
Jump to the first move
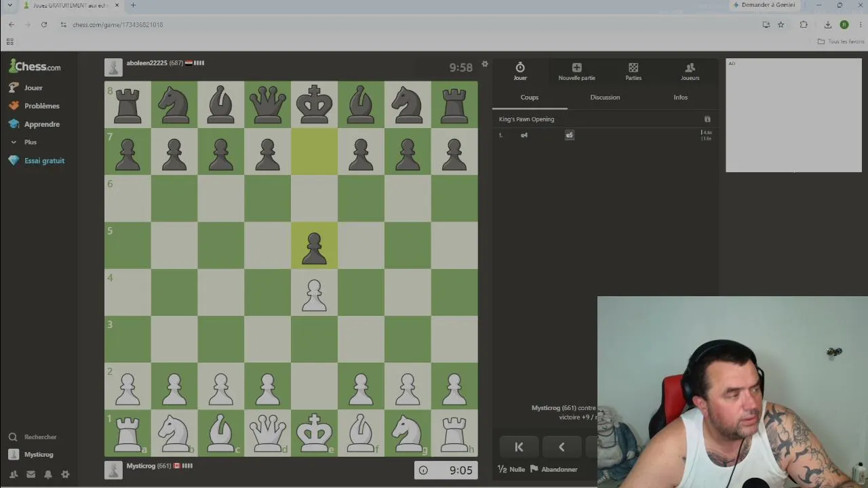pyautogui.click(x=519, y=447)
